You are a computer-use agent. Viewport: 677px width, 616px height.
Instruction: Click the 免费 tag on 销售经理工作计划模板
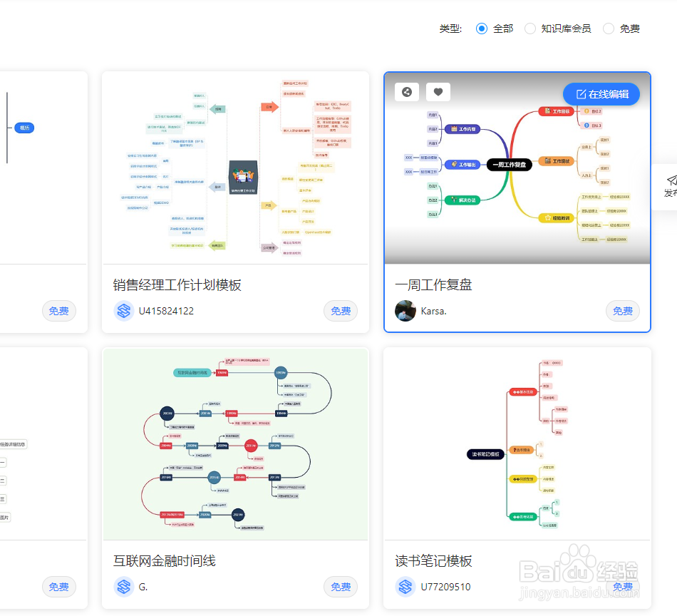[x=341, y=311]
